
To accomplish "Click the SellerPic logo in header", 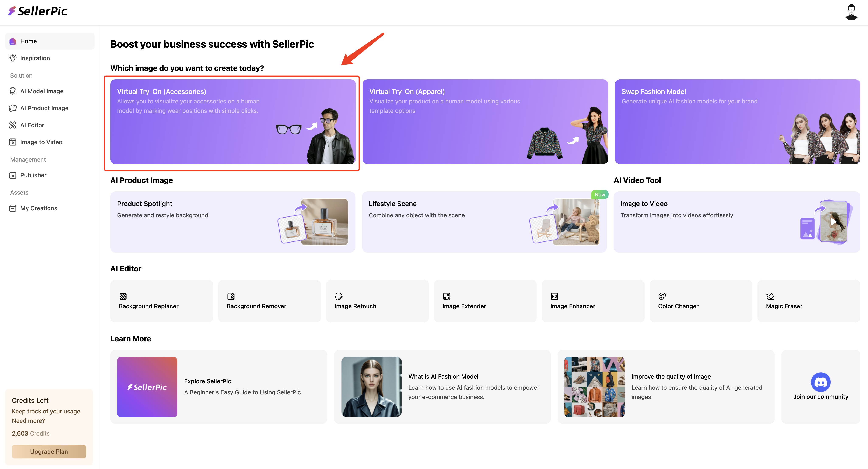I will coord(38,11).
